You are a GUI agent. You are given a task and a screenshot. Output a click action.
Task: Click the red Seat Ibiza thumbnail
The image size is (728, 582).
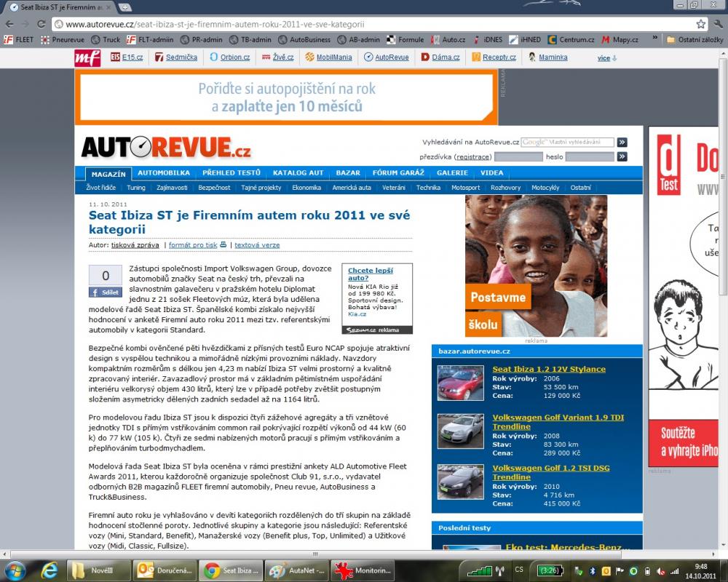[x=461, y=383]
